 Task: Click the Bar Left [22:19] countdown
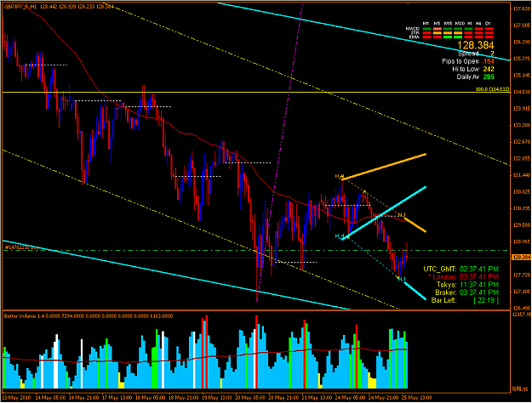[x=465, y=300]
